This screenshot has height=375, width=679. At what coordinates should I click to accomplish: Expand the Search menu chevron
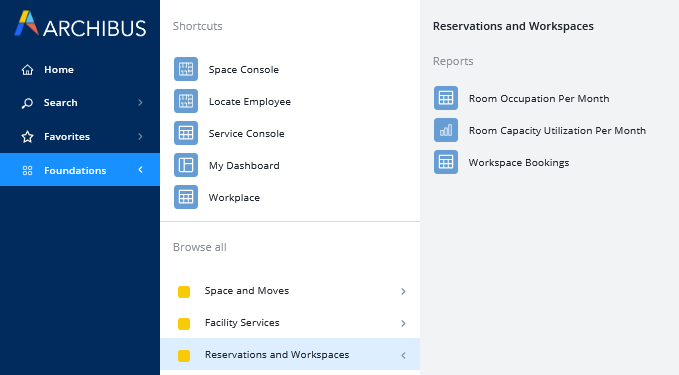[x=140, y=103]
